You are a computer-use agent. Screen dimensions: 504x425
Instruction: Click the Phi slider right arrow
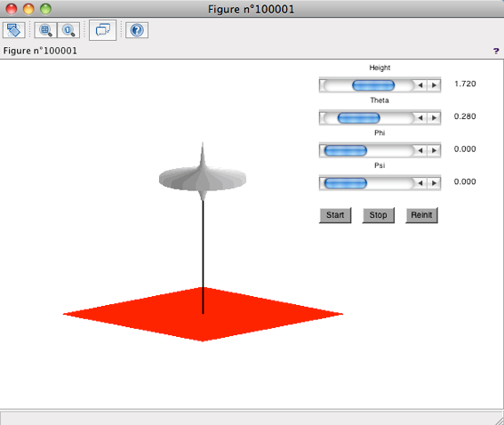(x=434, y=150)
